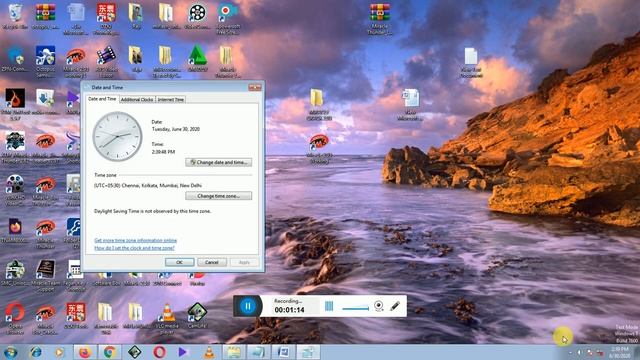Click the VLC cone in the taskbar
The height and width of the screenshot is (360, 640).
click(x=209, y=352)
